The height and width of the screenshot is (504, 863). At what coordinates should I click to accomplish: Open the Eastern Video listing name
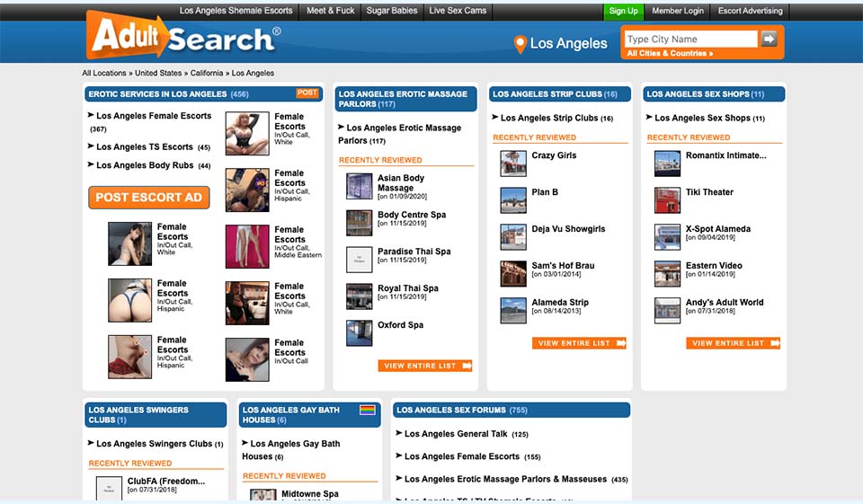[x=714, y=265]
